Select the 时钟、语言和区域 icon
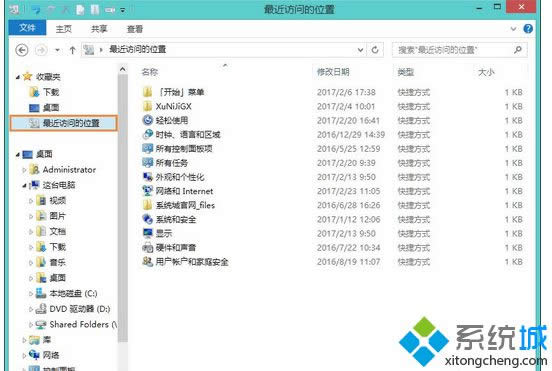 pos(148,134)
